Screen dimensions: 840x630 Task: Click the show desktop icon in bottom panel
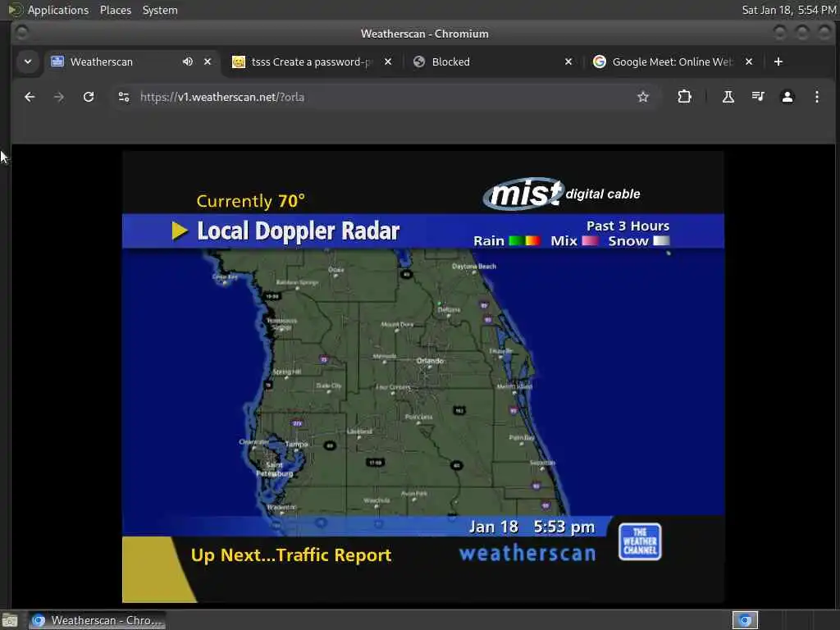tap(10, 620)
